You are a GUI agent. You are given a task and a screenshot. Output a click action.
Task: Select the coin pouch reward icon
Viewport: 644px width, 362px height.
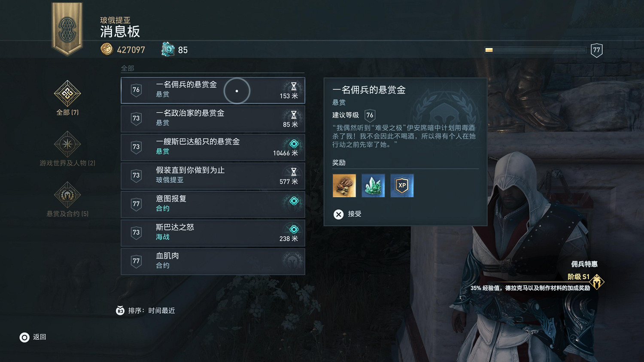[344, 186]
